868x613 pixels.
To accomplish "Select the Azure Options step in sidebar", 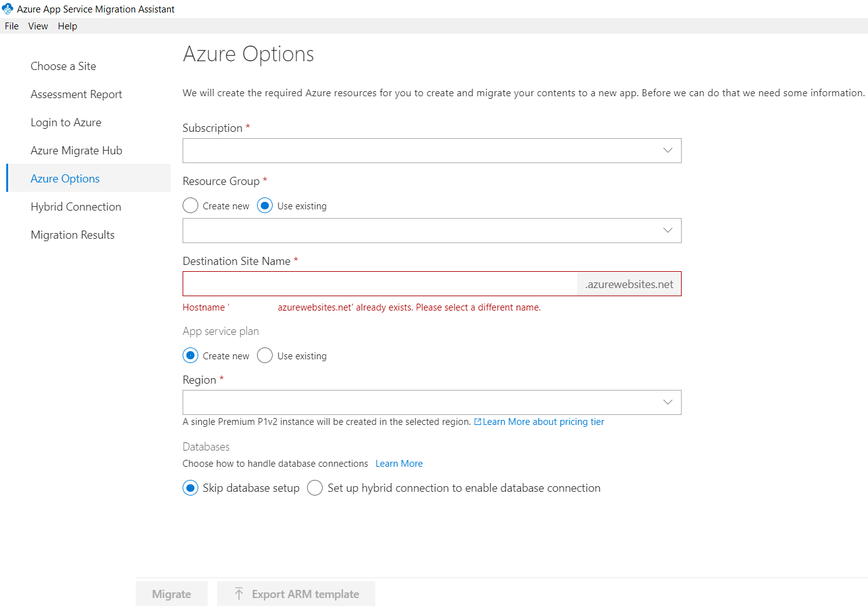I will point(88,178).
